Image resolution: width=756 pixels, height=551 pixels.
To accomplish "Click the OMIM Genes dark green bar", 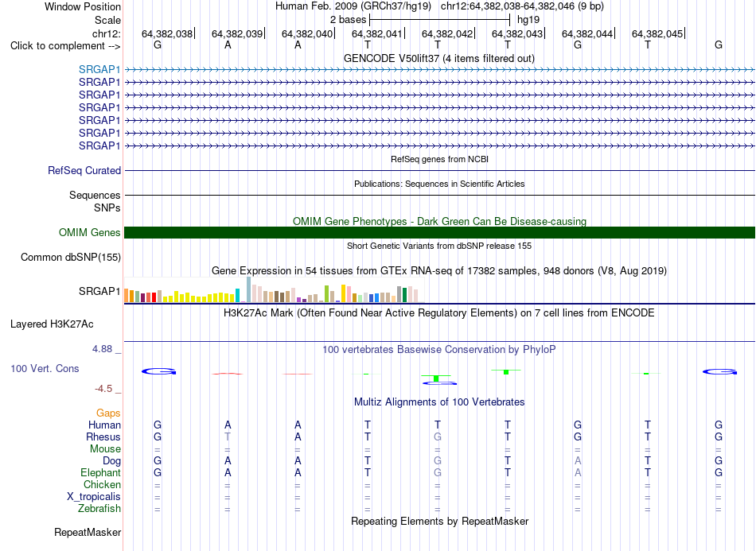I will point(439,233).
